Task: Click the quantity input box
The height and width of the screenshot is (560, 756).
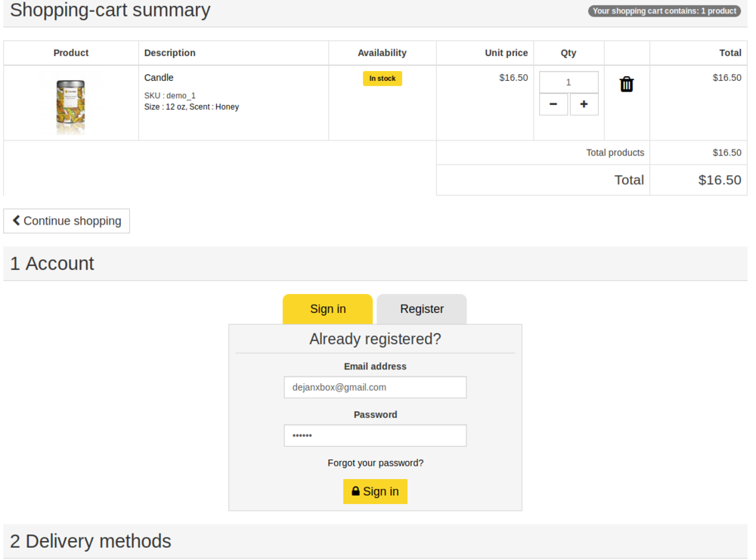Action: tap(569, 82)
